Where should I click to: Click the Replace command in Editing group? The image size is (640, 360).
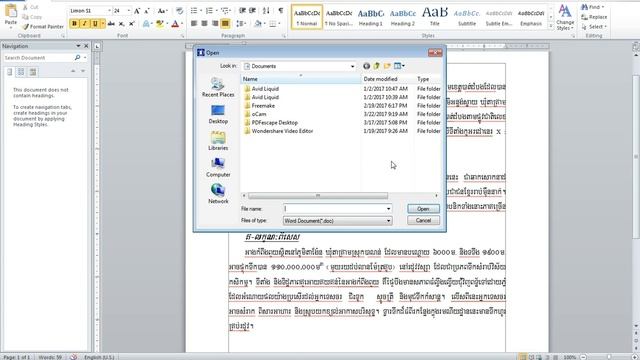point(594,17)
